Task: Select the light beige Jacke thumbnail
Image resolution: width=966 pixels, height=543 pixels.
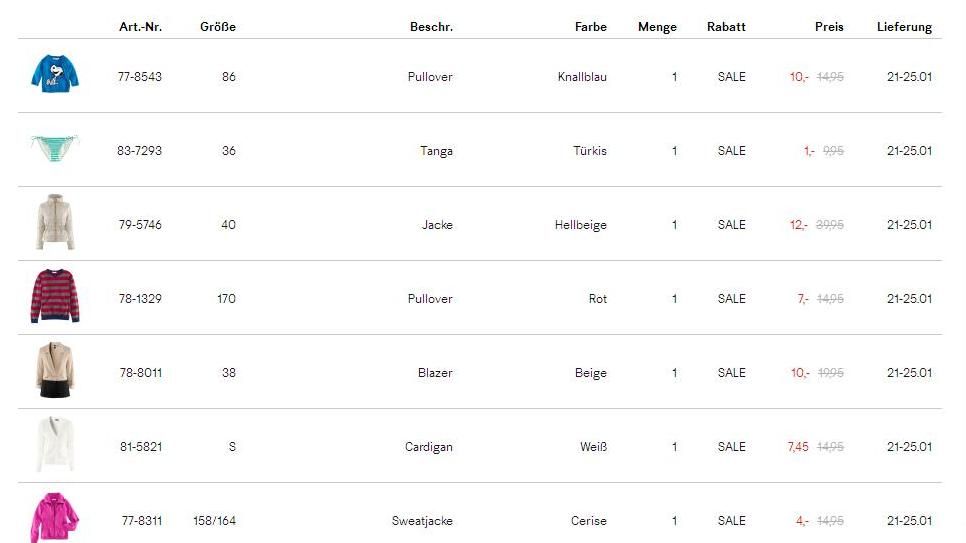Action: pyautogui.click(x=55, y=222)
